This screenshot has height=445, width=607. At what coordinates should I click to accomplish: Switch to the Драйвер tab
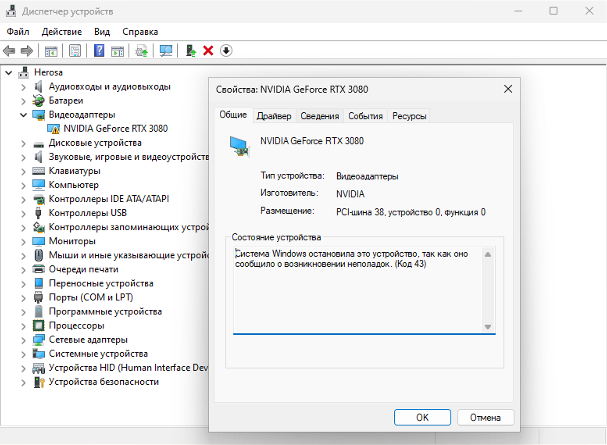tap(274, 116)
